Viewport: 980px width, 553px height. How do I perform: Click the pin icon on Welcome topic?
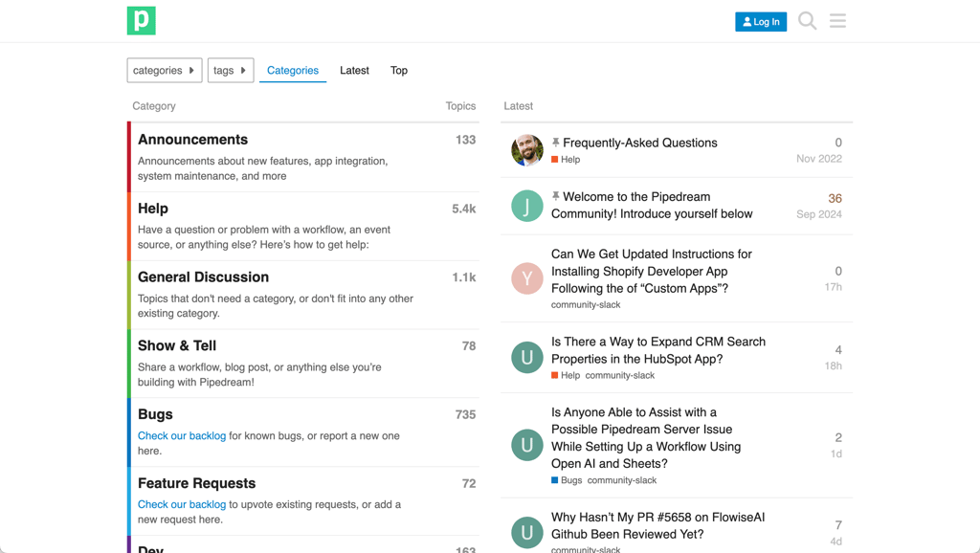(x=556, y=196)
